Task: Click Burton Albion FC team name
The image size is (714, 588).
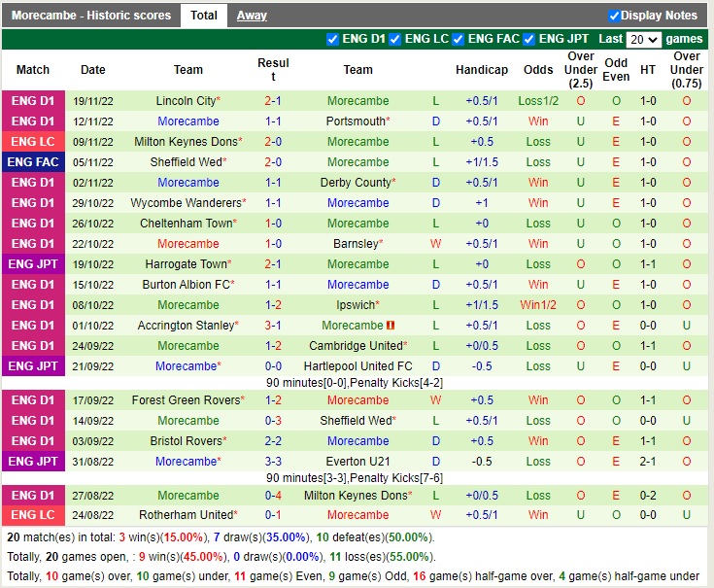Action: point(186,285)
